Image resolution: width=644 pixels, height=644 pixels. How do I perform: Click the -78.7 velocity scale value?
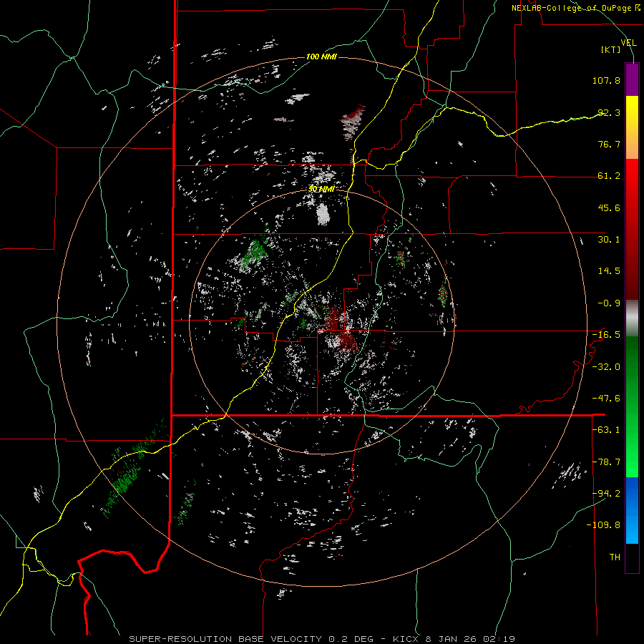[x=606, y=462]
